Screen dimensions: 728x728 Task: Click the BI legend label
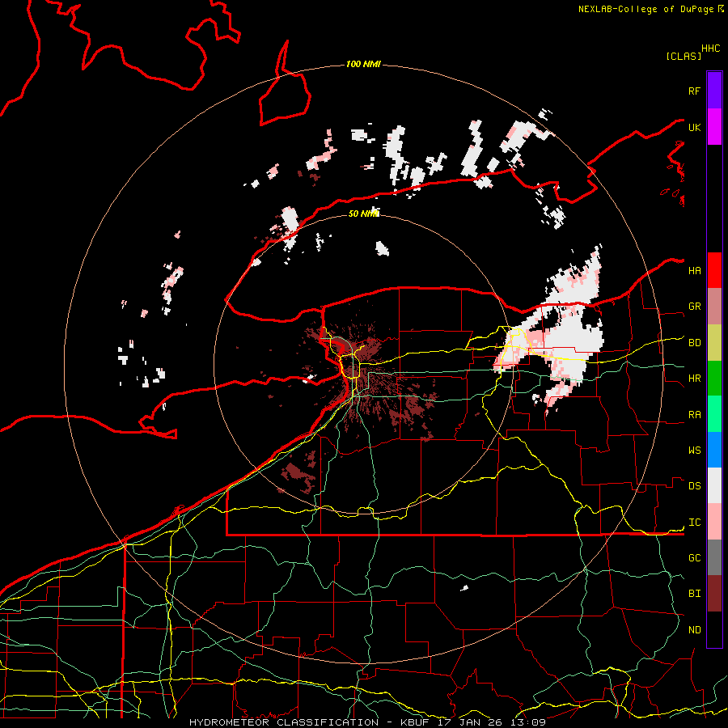(x=694, y=594)
